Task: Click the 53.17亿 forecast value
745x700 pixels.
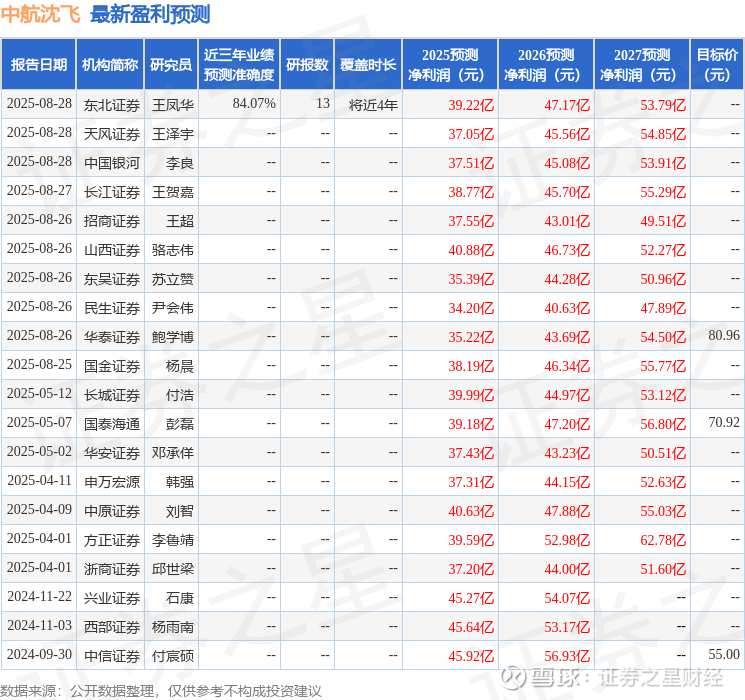Action: point(567,627)
